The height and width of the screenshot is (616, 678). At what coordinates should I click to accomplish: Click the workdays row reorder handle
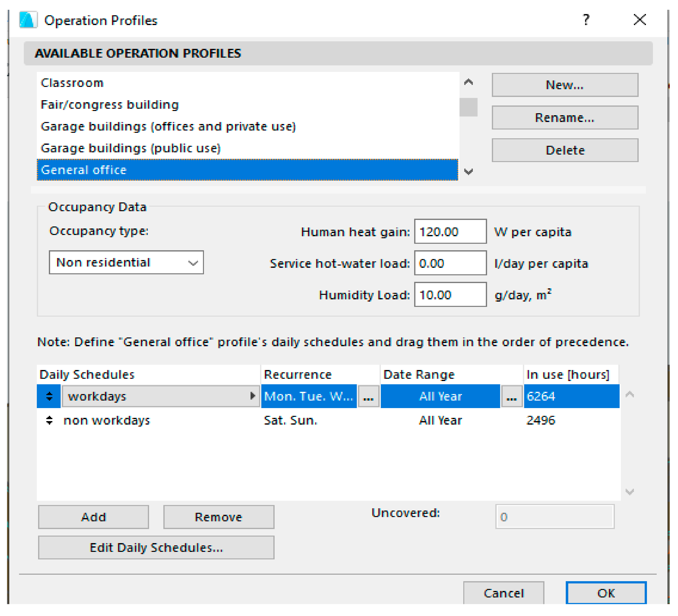[x=49, y=396]
